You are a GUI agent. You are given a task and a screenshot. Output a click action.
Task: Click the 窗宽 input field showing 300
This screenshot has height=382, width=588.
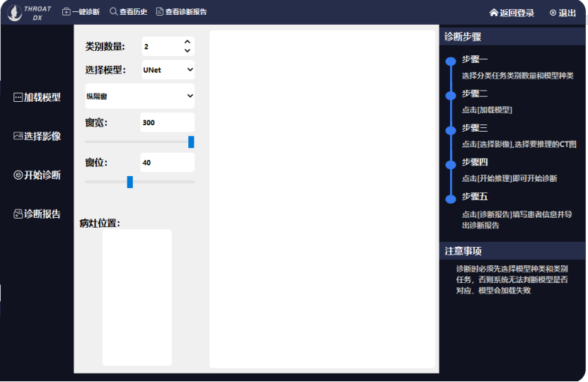tap(167, 122)
